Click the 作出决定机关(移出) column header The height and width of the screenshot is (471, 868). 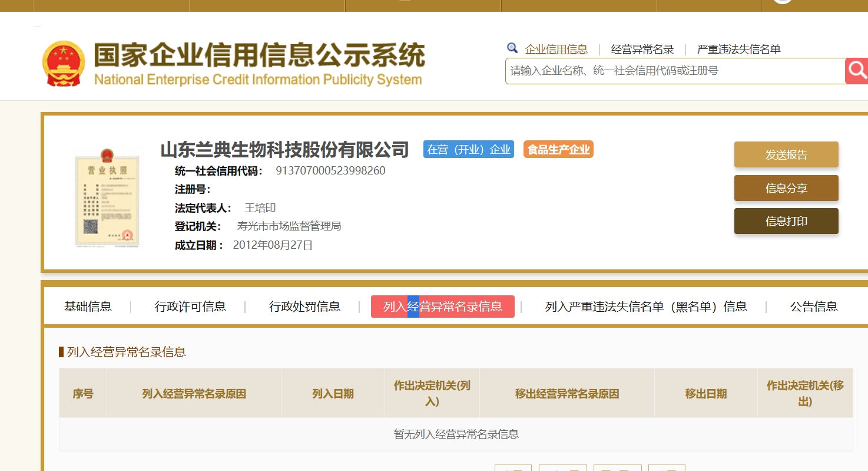805,394
